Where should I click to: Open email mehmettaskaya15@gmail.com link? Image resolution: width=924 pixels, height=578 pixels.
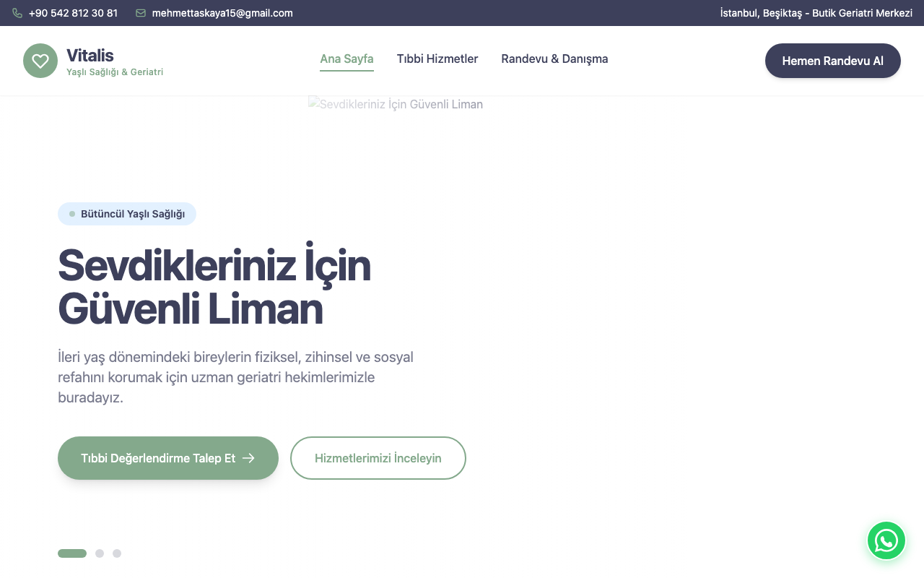(x=222, y=13)
